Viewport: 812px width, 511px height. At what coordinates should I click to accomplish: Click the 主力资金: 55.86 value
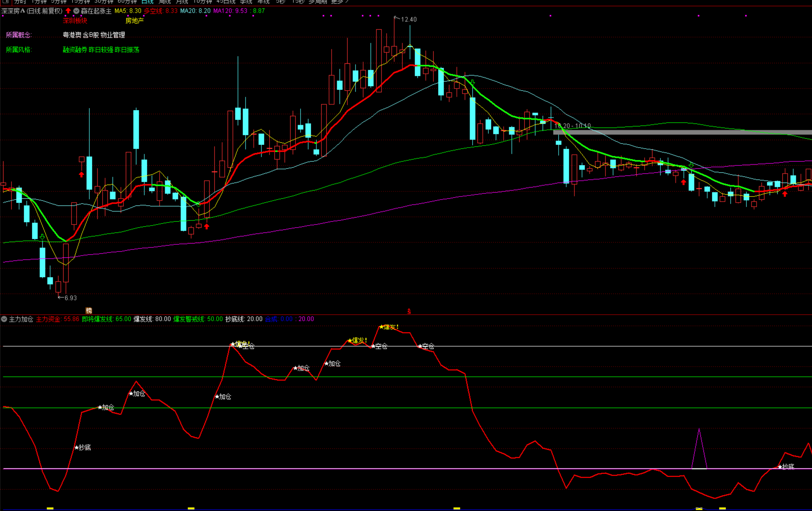coord(58,319)
